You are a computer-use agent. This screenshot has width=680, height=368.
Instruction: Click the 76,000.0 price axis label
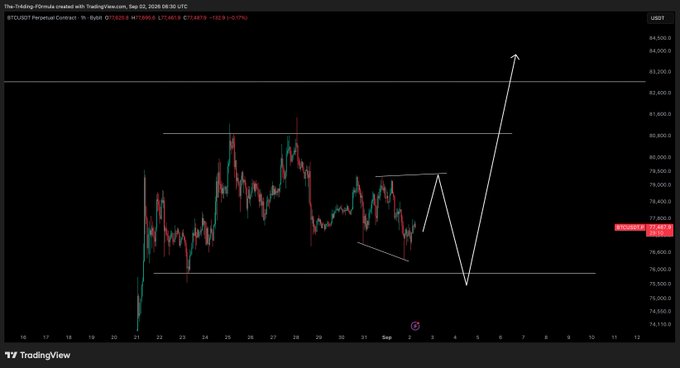(x=660, y=269)
